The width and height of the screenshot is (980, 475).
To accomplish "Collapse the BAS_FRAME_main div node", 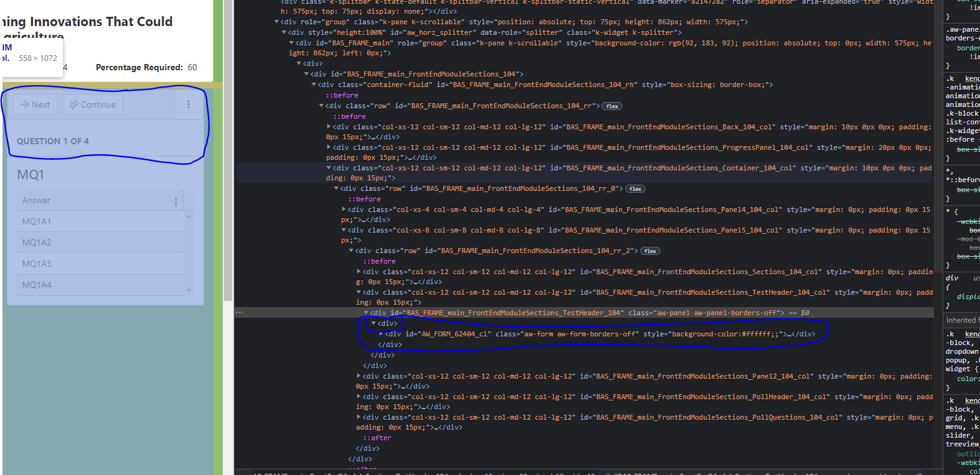I will coord(292,43).
